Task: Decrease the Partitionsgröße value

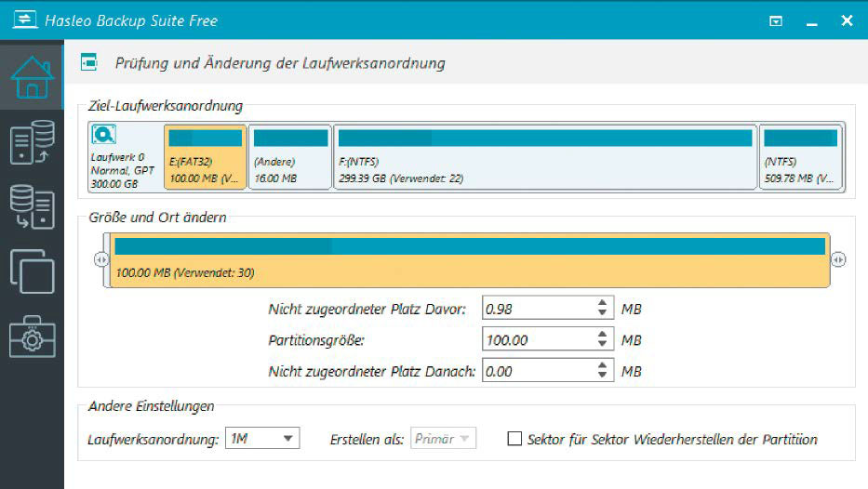Action: 602,344
